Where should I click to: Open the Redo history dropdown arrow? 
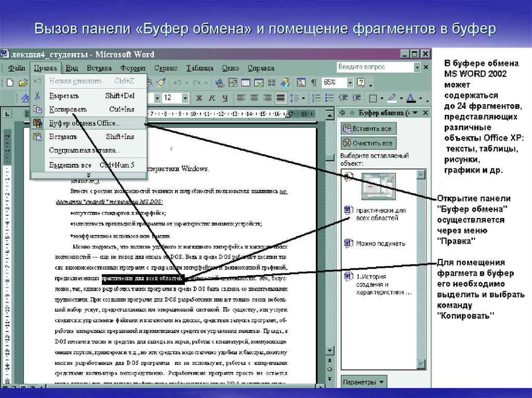tap(206, 83)
